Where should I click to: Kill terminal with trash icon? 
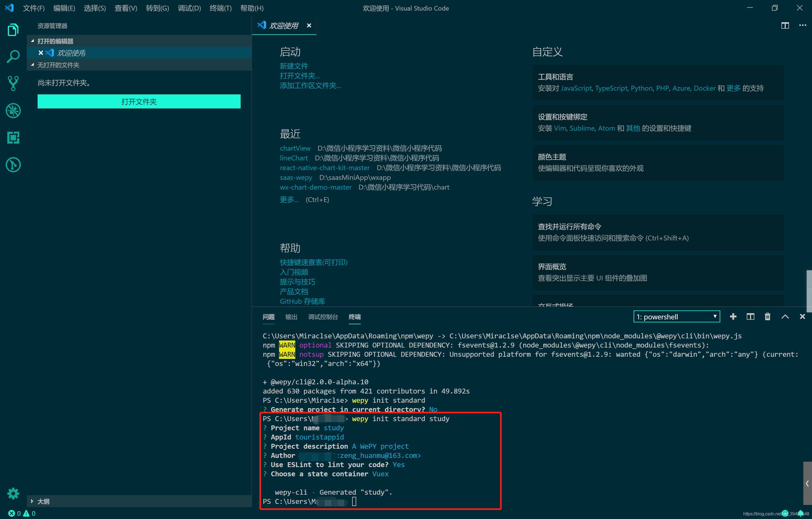point(768,316)
